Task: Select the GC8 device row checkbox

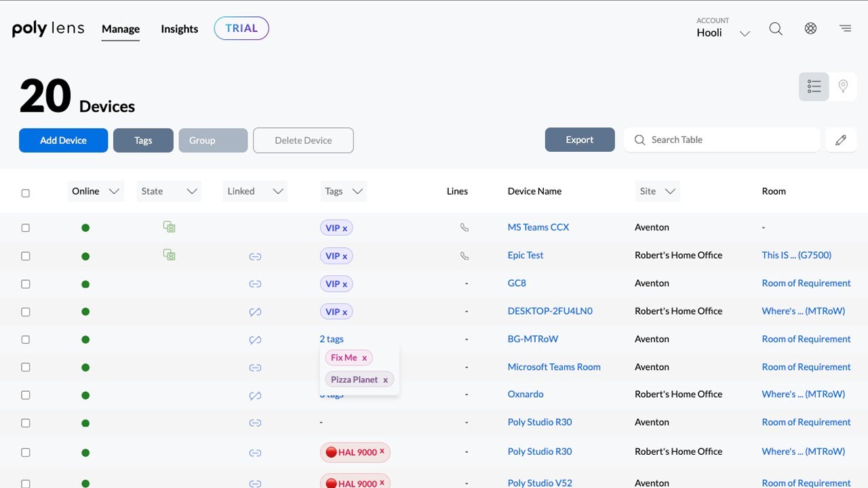Action: (x=26, y=284)
